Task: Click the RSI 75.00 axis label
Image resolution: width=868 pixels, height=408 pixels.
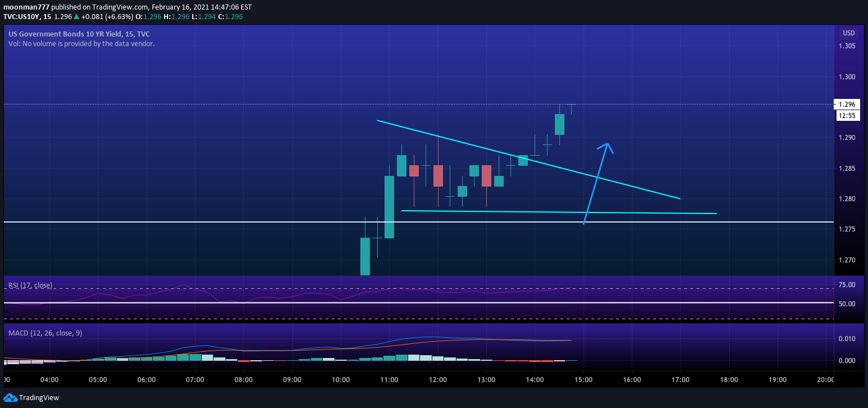Action: click(x=847, y=285)
